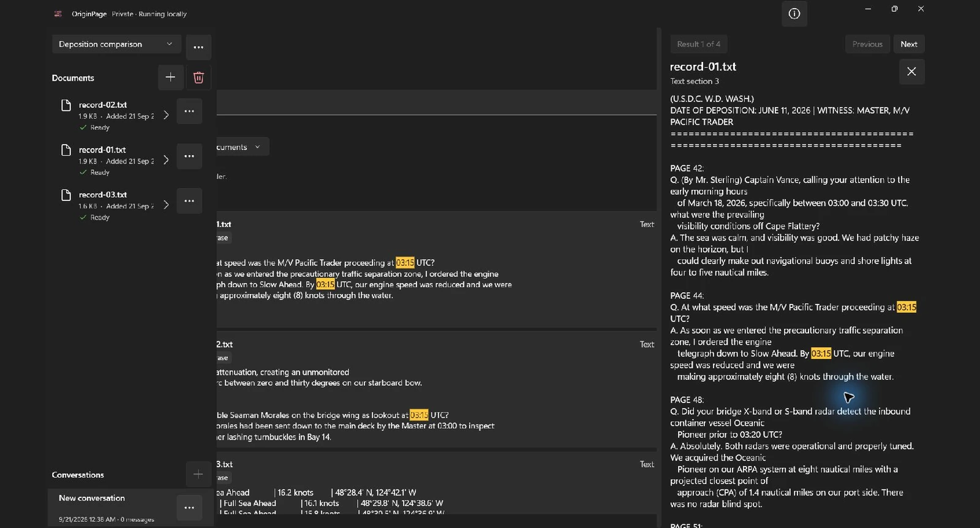
Task: Go to the Previous result
Action: pos(867,44)
